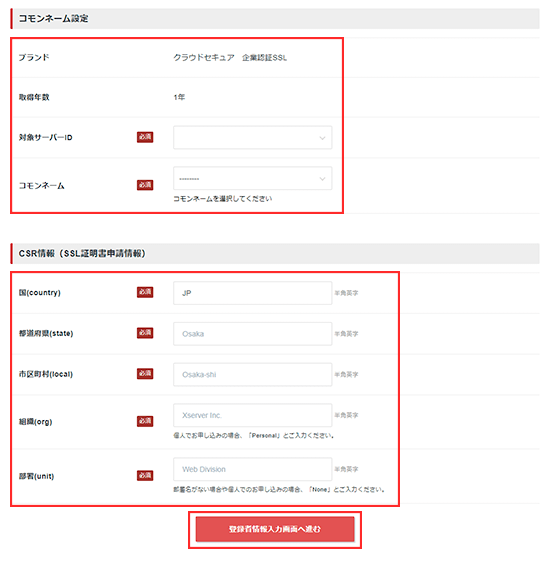Click 必須 badge next to コモンネーム
This screenshot has width=550, height=564.
click(145, 185)
